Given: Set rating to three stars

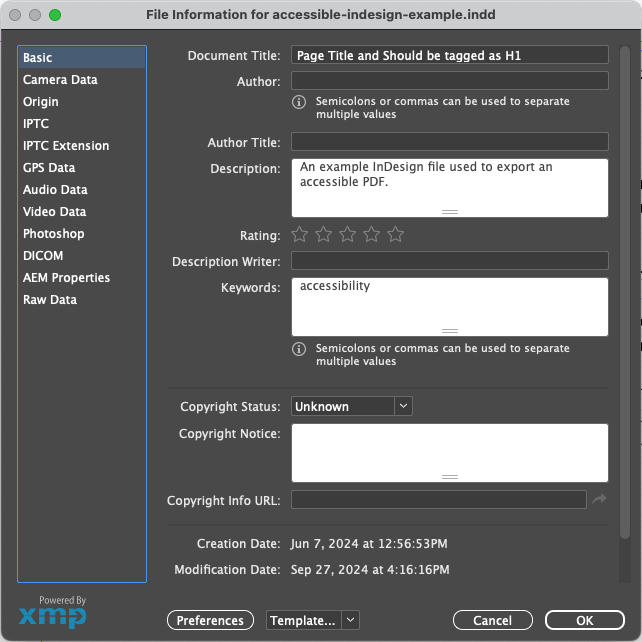Looking at the screenshot, I should coord(348,235).
